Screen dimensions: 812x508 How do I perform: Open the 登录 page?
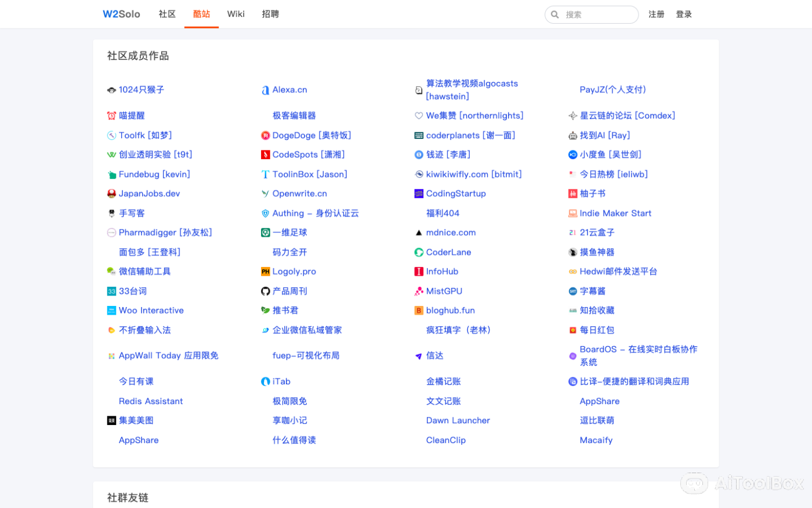pyautogui.click(x=684, y=14)
